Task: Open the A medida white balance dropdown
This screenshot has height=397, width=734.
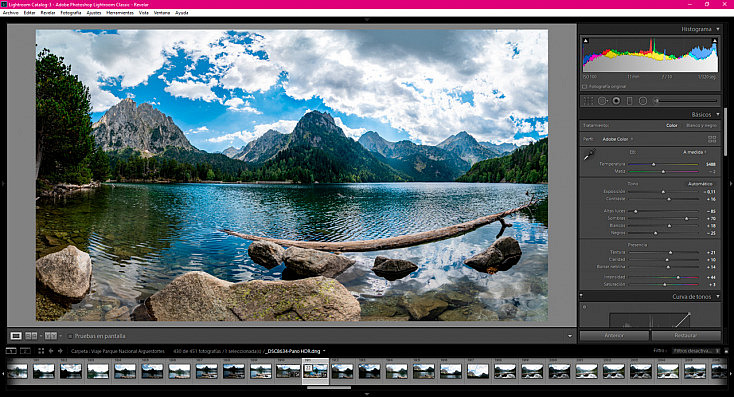Action: [x=695, y=152]
